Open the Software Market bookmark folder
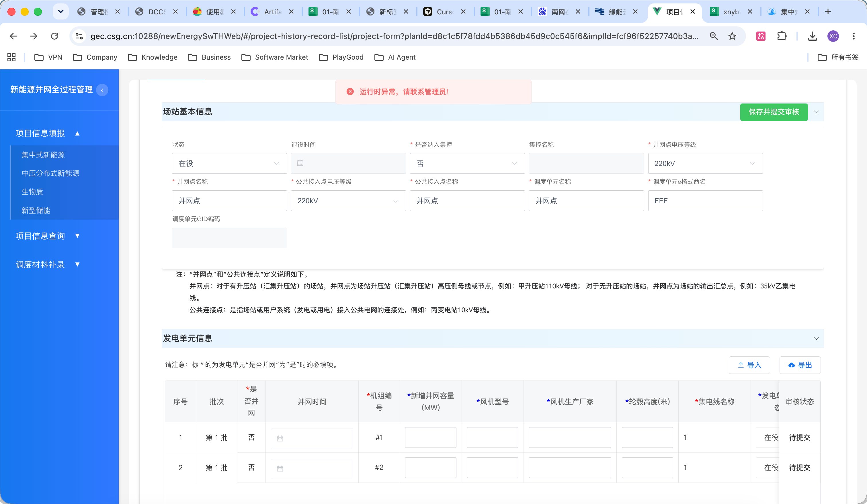This screenshot has width=867, height=504. click(x=275, y=57)
